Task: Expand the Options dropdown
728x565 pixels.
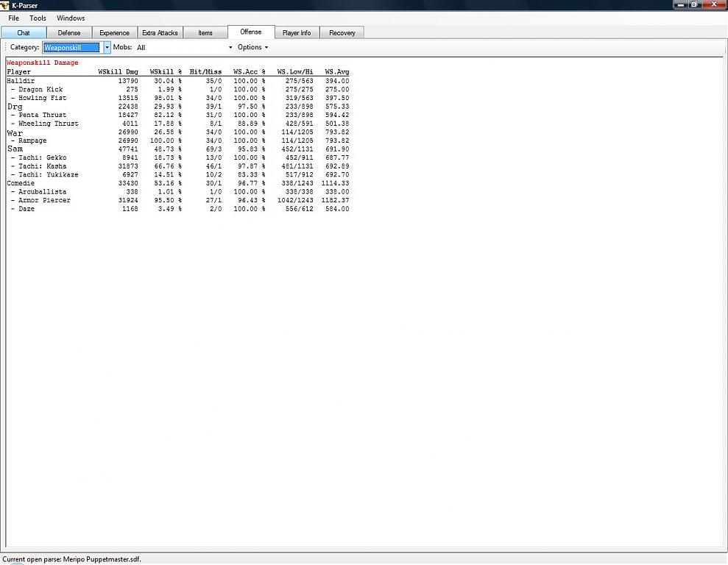Action: [x=252, y=48]
